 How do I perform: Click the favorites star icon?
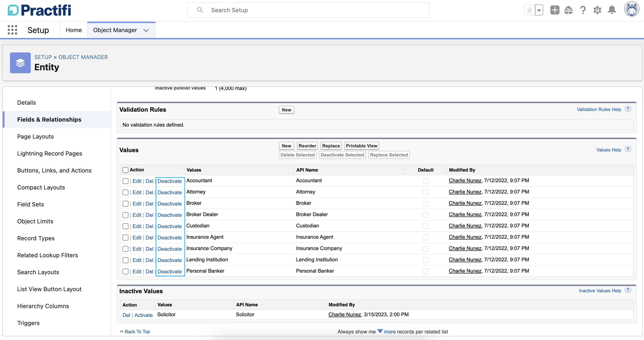[529, 10]
